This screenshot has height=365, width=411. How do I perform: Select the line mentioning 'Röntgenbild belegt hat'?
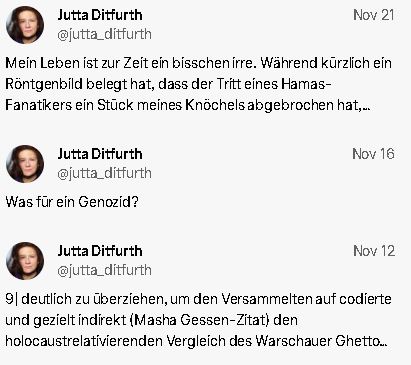[x=168, y=84]
